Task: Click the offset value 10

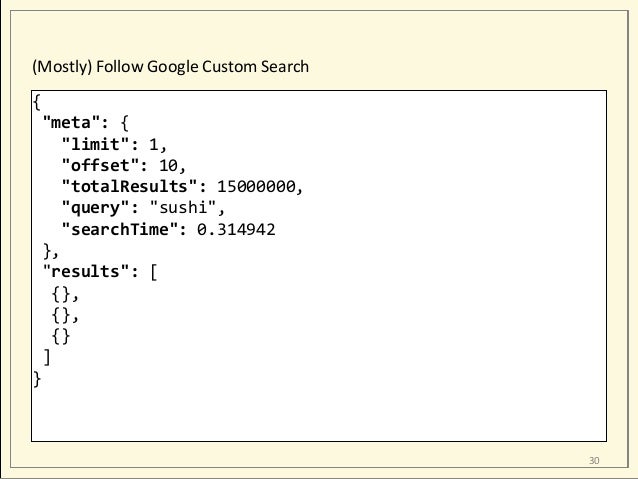Action: [x=169, y=165]
